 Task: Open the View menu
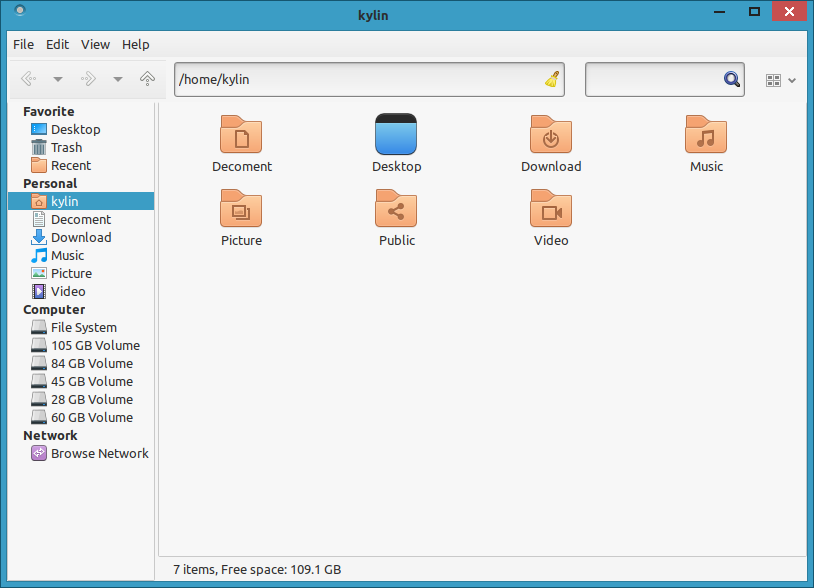(96, 45)
